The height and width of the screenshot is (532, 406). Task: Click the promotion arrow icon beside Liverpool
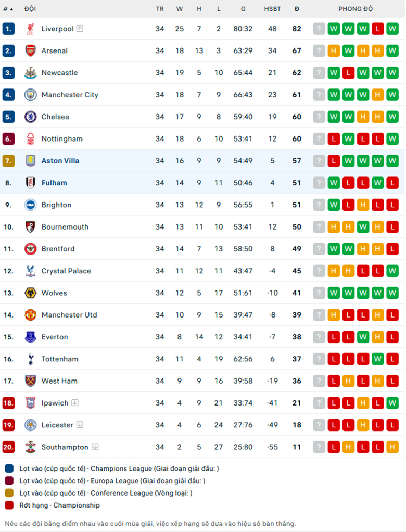tap(80, 29)
